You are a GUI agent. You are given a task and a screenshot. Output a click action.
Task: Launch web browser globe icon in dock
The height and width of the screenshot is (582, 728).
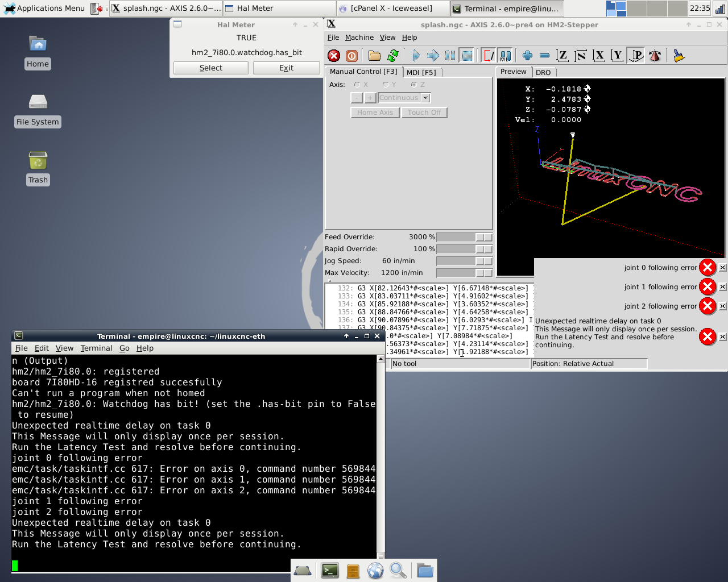pos(375,570)
